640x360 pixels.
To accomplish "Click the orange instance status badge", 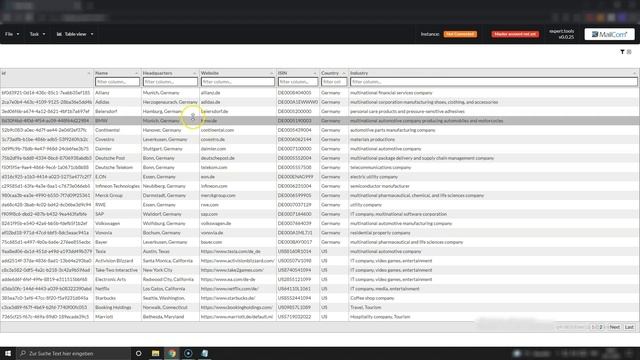I will pos(460,34).
